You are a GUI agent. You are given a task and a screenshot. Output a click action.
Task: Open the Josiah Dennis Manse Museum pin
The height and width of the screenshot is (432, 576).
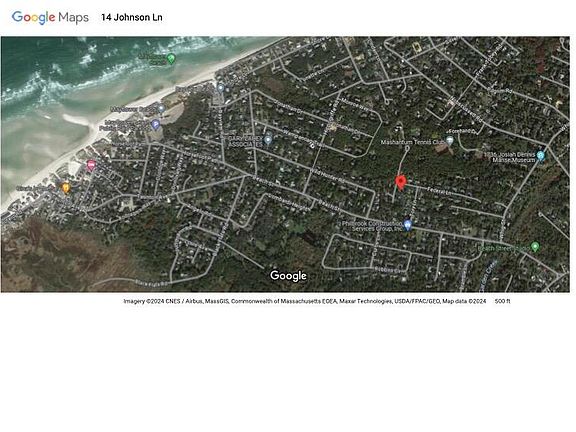pyautogui.click(x=540, y=156)
